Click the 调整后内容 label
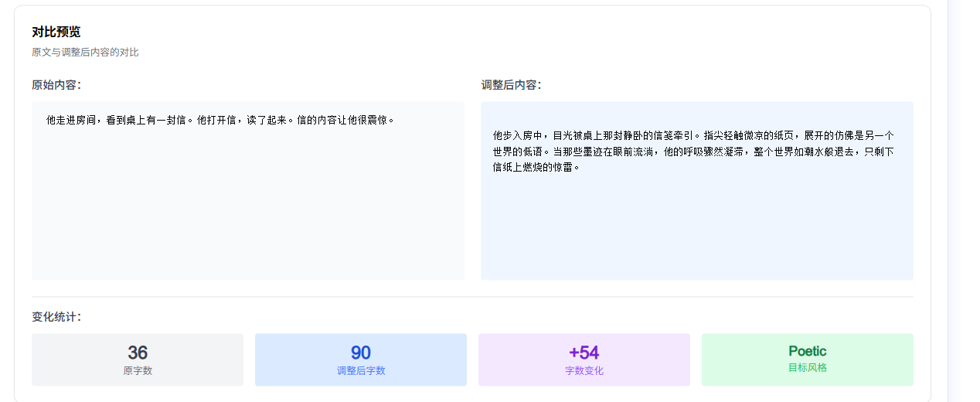 pos(512,85)
